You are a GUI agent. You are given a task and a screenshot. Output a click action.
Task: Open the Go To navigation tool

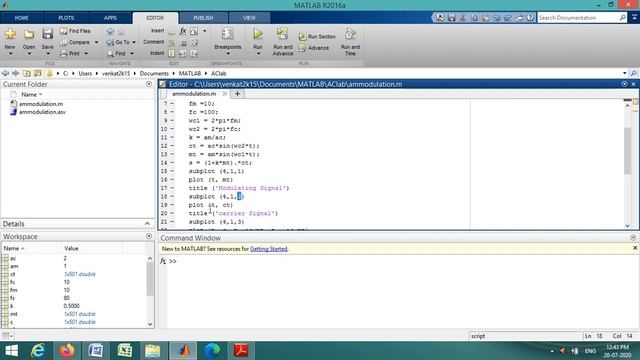118,42
